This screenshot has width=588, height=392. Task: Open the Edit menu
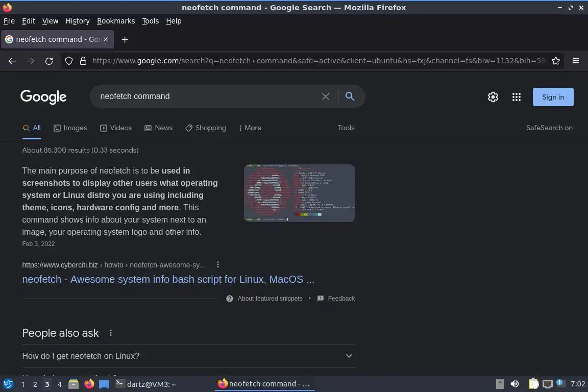click(x=29, y=21)
